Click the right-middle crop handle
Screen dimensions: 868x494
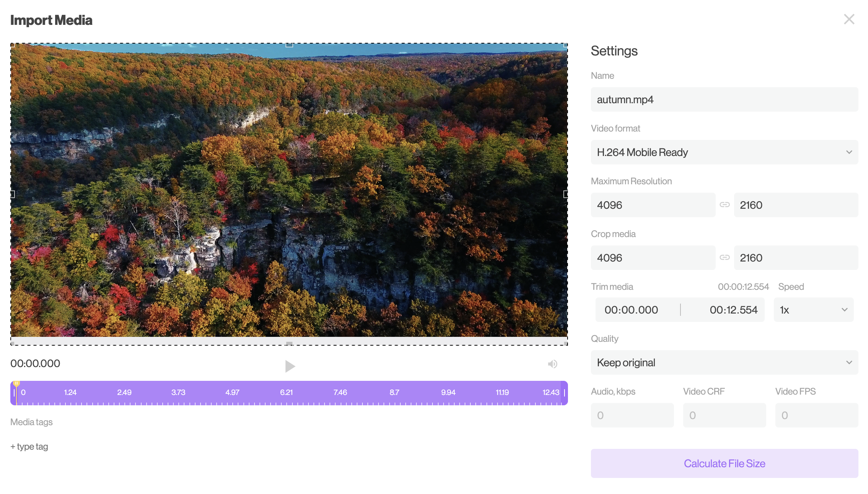(566, 194)
